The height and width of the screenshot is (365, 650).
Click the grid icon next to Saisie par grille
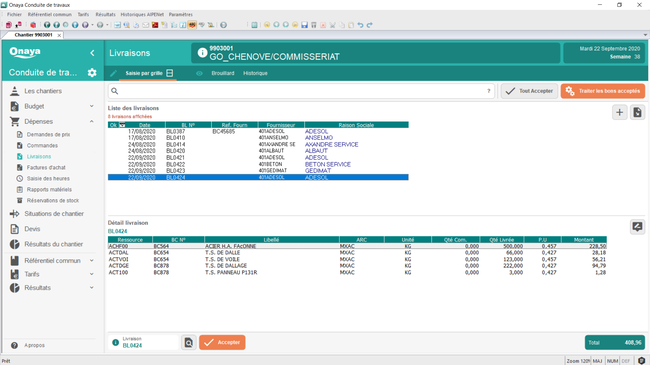[x=170, y=73]
